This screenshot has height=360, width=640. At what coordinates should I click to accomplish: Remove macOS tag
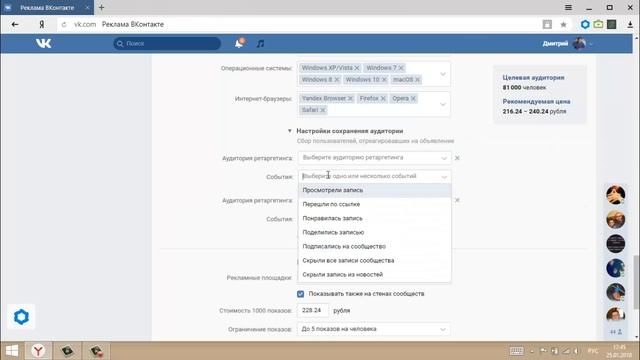pos(418,80)
